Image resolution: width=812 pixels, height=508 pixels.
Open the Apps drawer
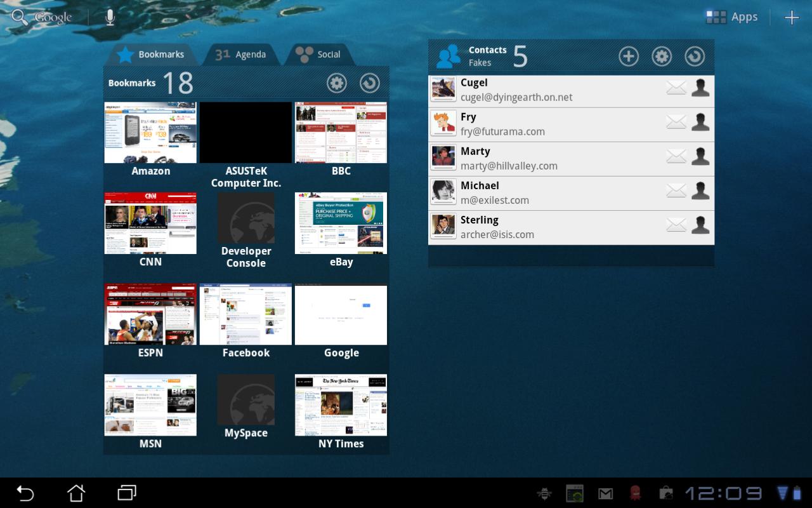pyautogui.click(x=732, y=17)
